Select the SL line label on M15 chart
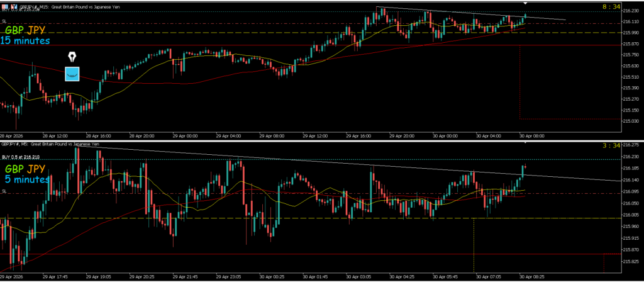This screenshot has width=644, height=282. (x=4, y=21)
